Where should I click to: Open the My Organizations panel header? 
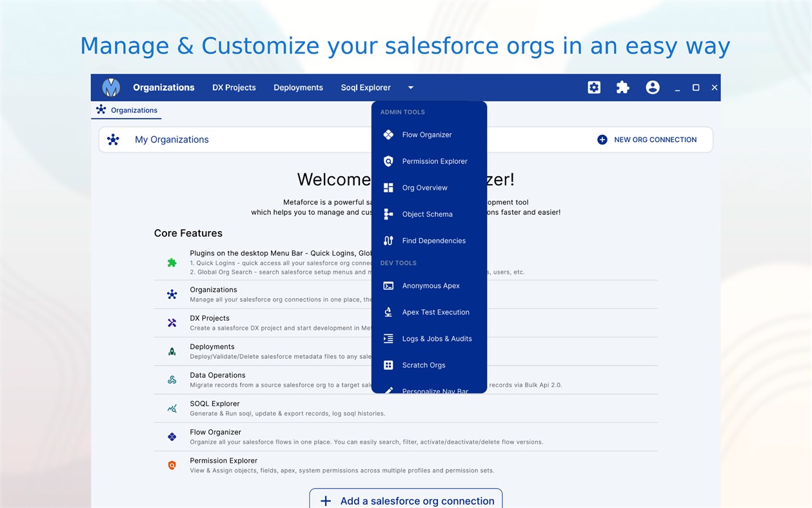pos(171,139)
